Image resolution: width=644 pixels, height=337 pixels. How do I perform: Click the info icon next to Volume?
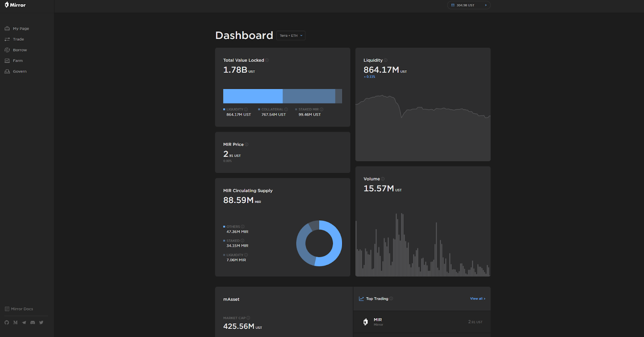point(383,179)
